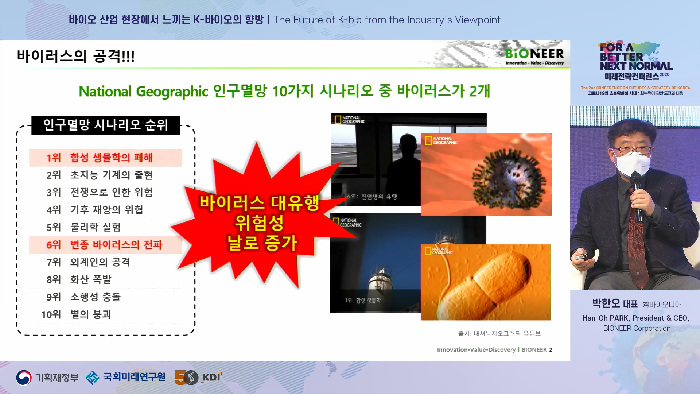Click speaker name 박한오 대표
This screenshot has height=394, width=700.
click(x=614, y=303)
